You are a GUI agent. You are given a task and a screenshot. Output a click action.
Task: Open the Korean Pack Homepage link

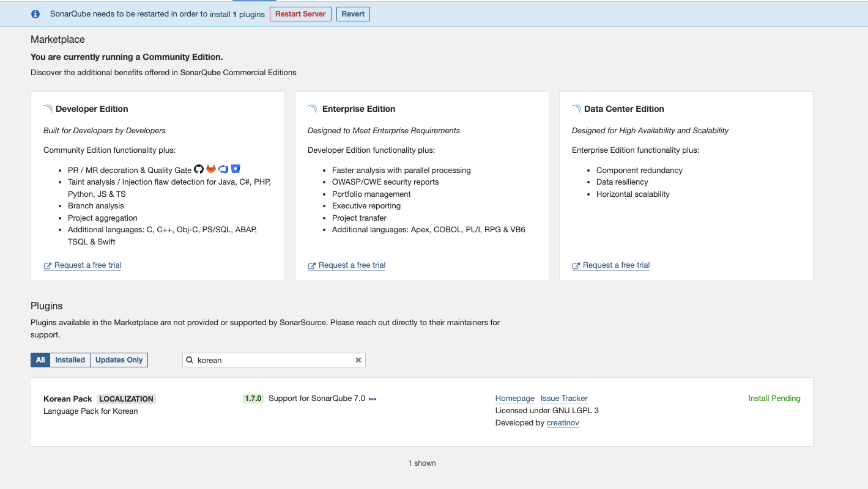click(x=515, y=399)
